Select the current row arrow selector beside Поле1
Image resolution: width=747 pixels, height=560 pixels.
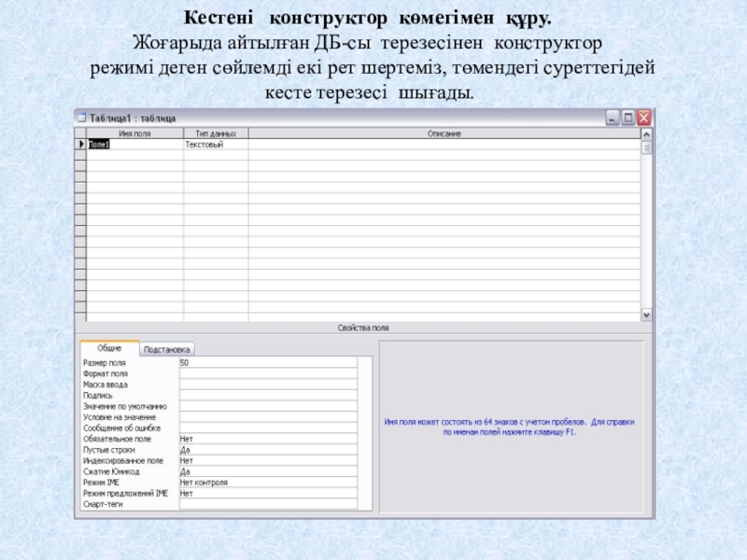tap(80, 145)
